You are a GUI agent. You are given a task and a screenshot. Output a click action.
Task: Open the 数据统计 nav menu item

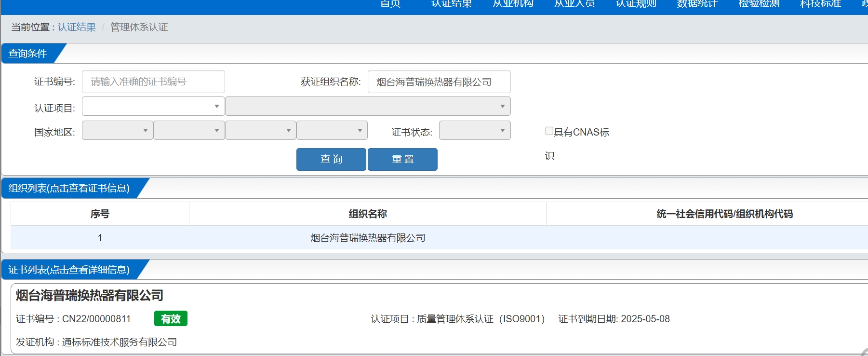[697, 4]
